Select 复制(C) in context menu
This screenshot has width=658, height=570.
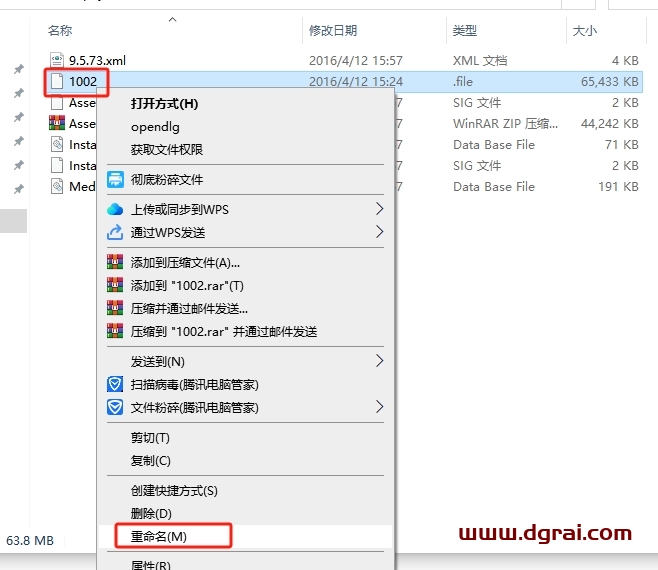[151, 461]
